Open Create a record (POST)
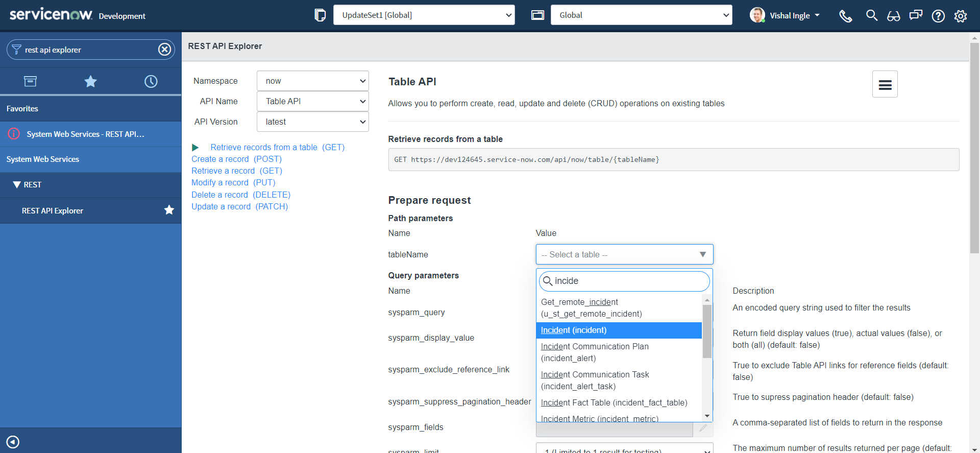Image resolution: width=980 pixels, height=453 pixels. pos(236,159)
